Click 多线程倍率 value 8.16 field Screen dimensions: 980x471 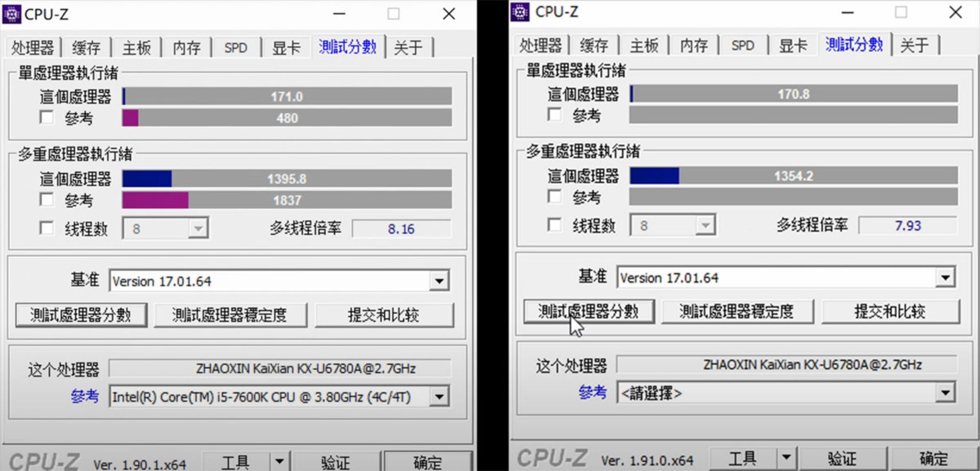[401, 229]
